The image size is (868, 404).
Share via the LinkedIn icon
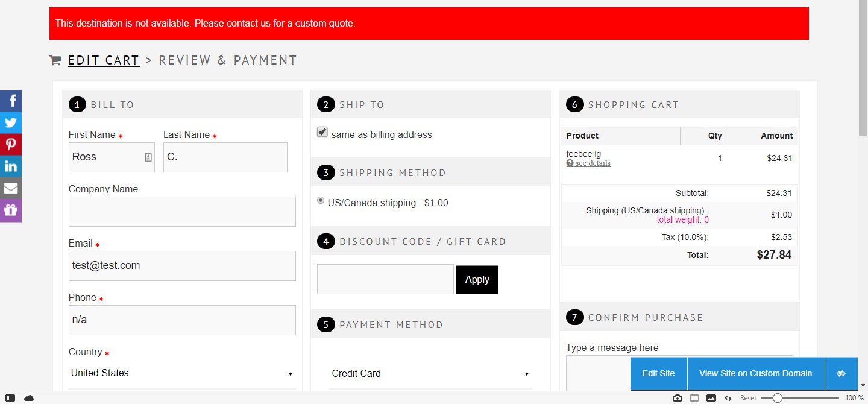point(11,166)
